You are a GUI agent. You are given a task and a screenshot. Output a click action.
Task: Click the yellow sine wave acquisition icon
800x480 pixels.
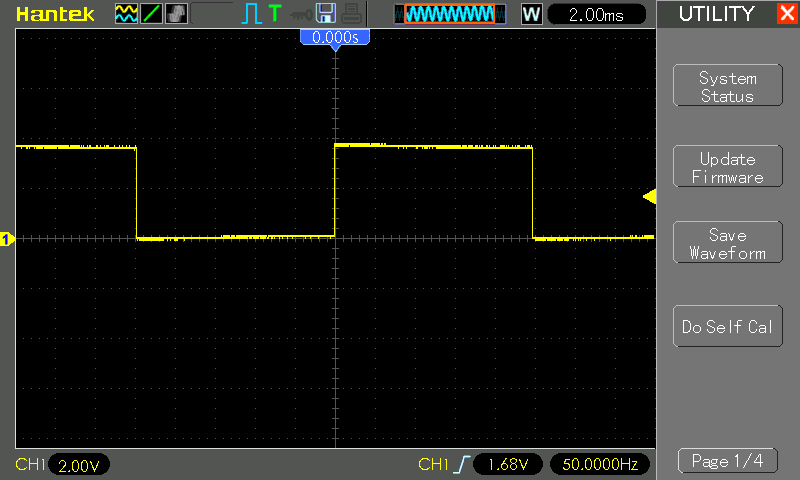[x=126, y=14]
